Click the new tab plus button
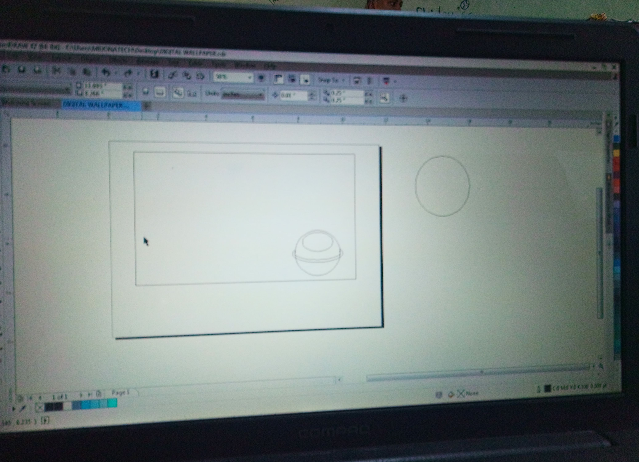The image size is (639, 462). coord(147,106)
